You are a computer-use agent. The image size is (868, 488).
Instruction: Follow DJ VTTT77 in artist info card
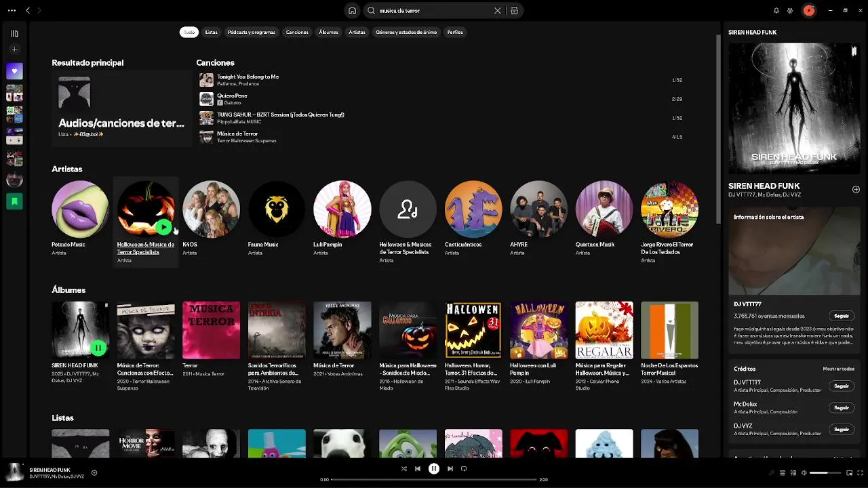coord(841,316)
